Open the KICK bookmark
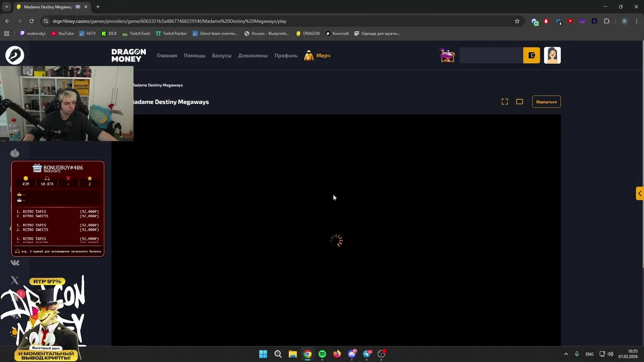The width and height of the screenshot is (644, 362). point(109,34)
